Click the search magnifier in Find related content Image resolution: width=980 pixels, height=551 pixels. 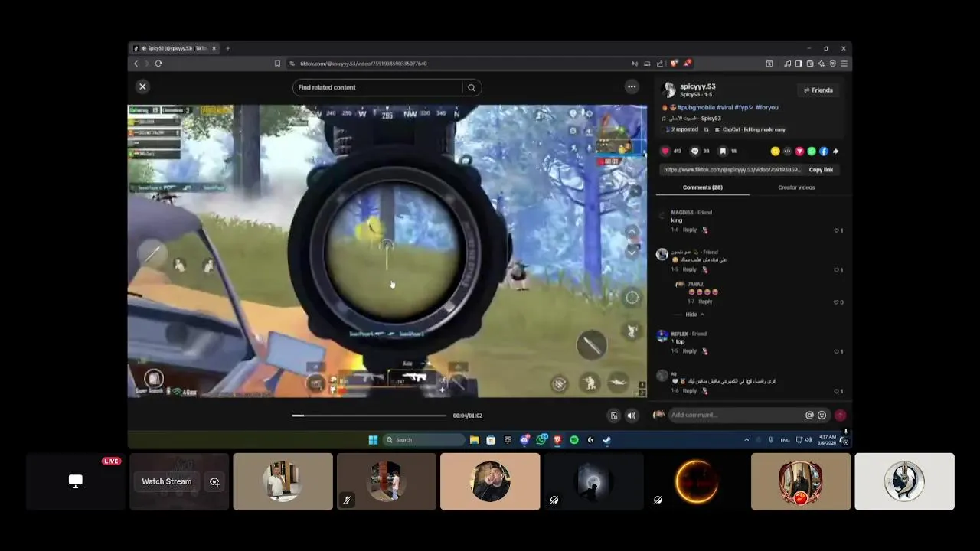point(472,87)
